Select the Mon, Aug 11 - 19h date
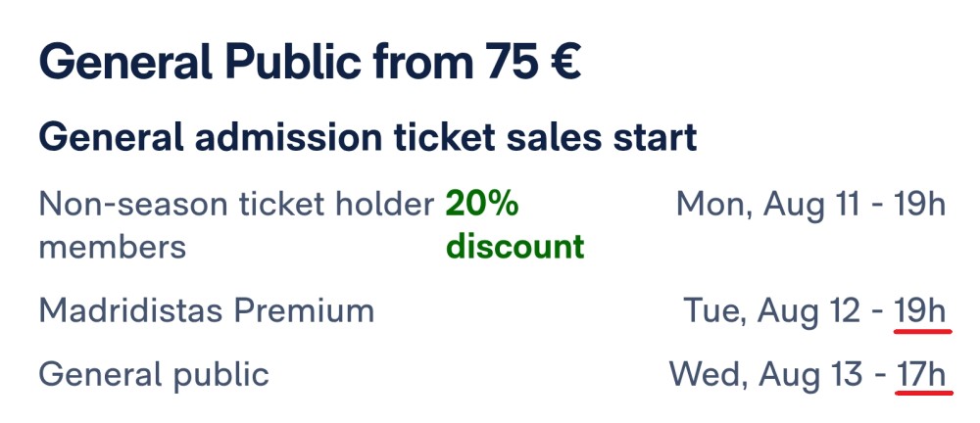 pyautogui.click(x=810, y=205)
